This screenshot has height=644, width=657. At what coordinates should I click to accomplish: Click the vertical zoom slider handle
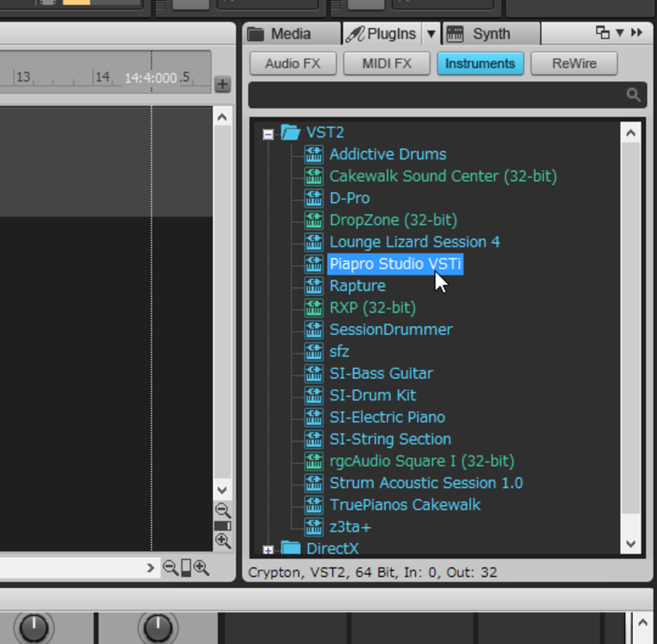tap(223, 526)
